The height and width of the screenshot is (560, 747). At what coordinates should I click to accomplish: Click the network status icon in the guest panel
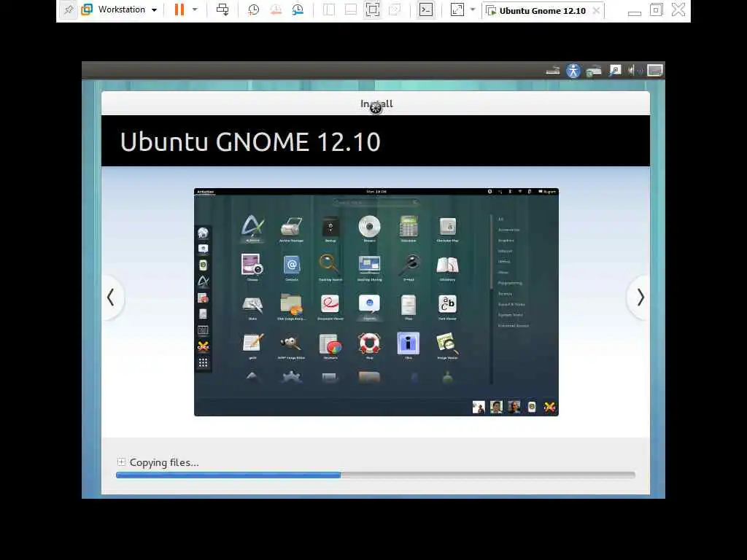(594, 71)
